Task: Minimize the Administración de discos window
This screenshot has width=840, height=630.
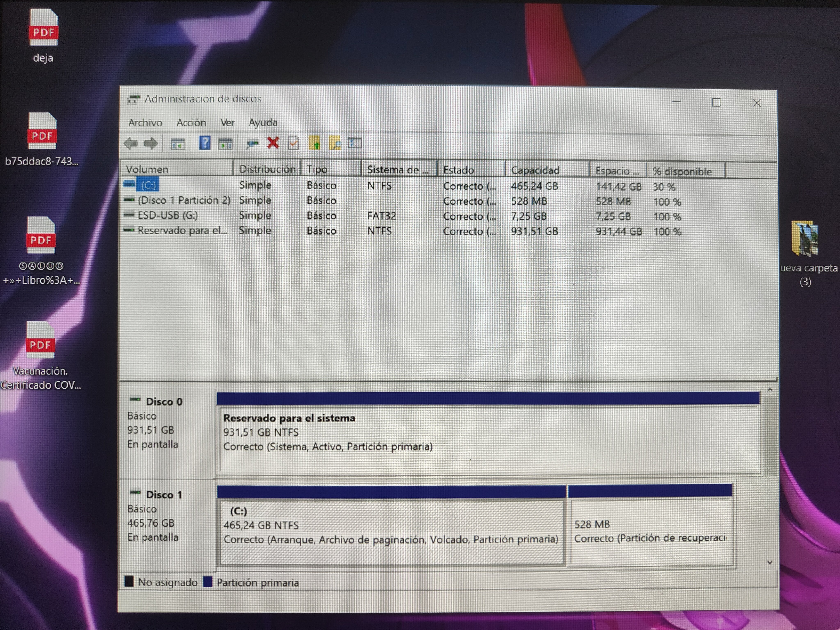Action: 676,102
